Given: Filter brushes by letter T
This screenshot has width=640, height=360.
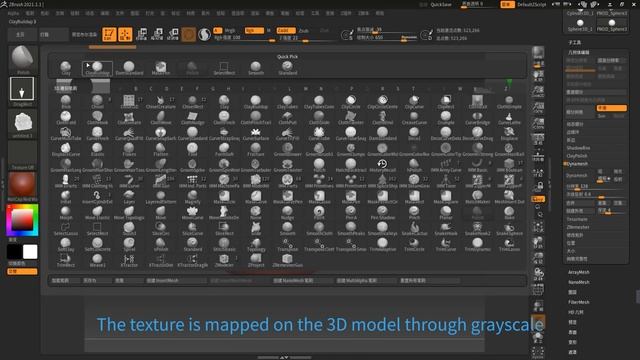Looking at the screenshot, I should tap(413, 88).
